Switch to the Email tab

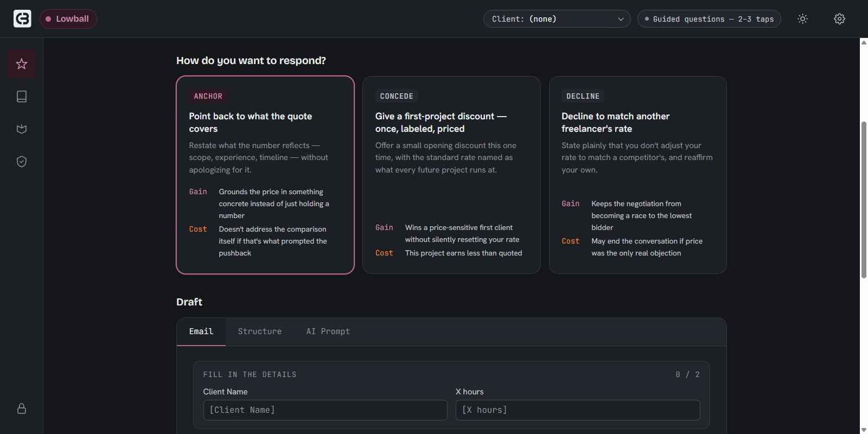[201, 331]
